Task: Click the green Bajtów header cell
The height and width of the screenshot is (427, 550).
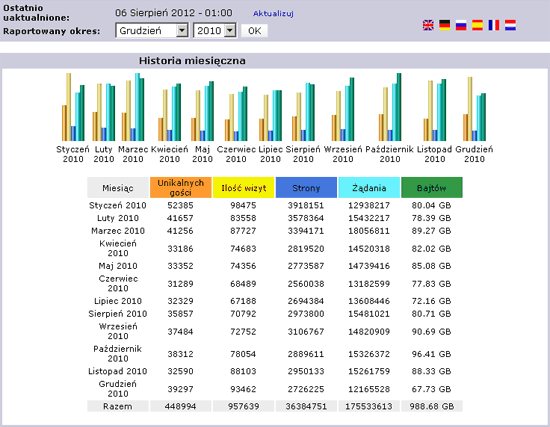Action: coord(432,188)
